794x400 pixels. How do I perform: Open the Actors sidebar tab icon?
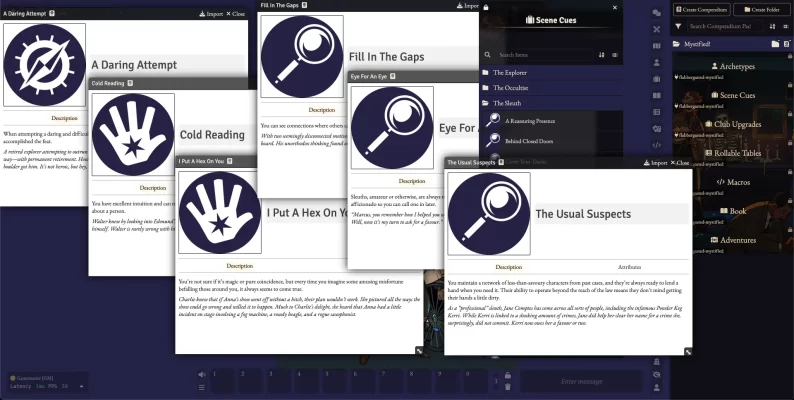656,62
